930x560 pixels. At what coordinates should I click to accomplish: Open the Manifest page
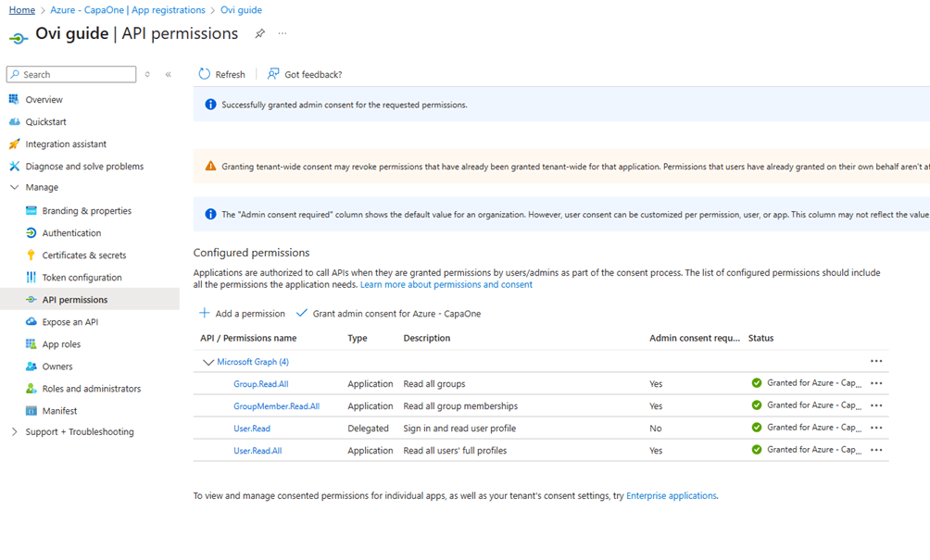click(x=59, y=411)
